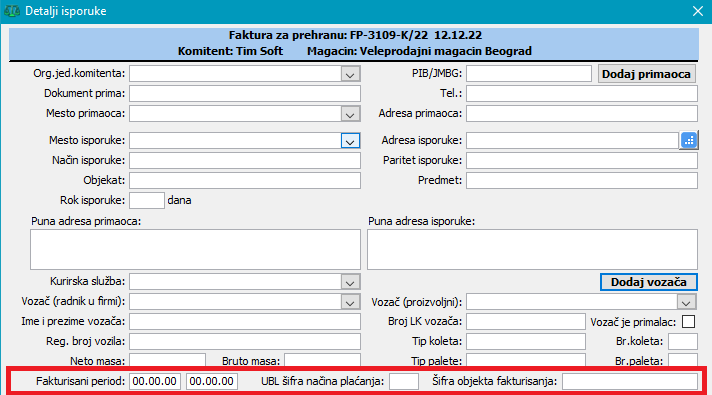Click the Šifra objekta fakturisanja field

pos(630,381)
